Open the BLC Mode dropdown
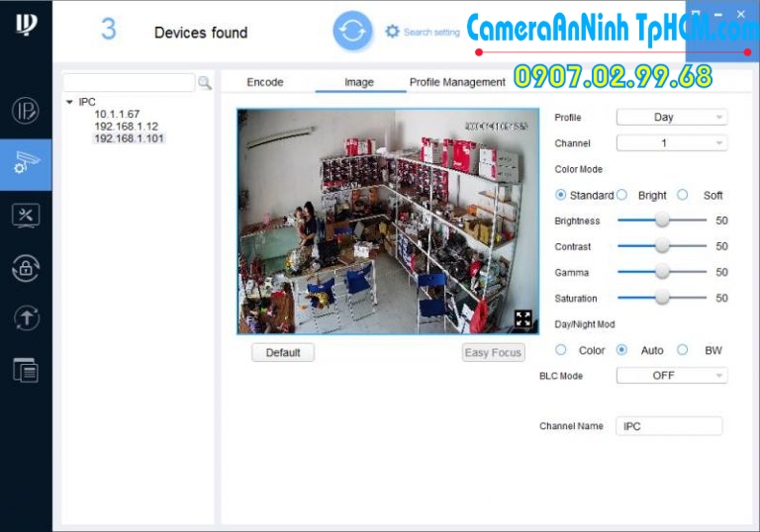The image size is (760, 532). [x=671, y=376]
